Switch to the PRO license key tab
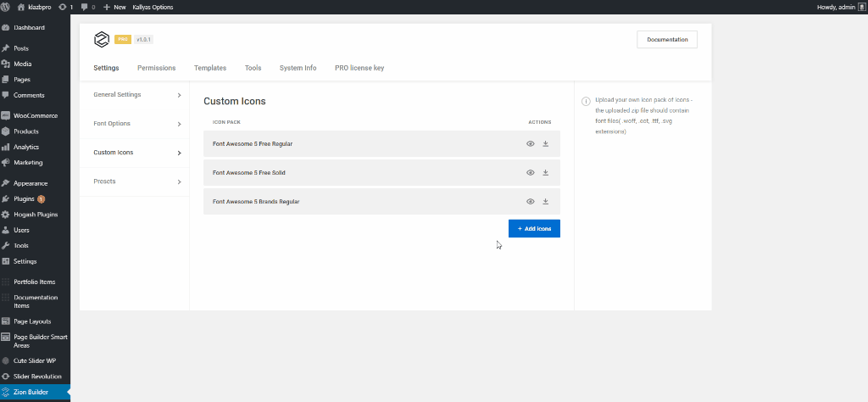 [359, 68]
